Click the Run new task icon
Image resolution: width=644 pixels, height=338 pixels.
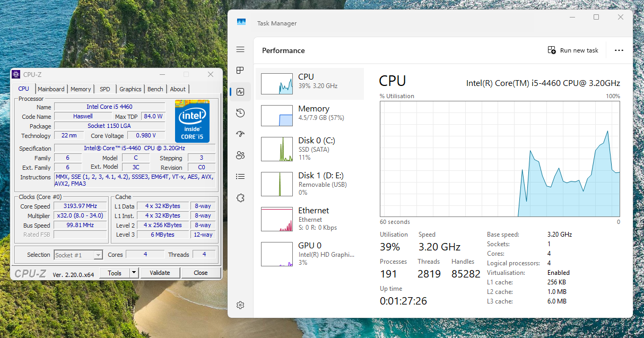552,50
